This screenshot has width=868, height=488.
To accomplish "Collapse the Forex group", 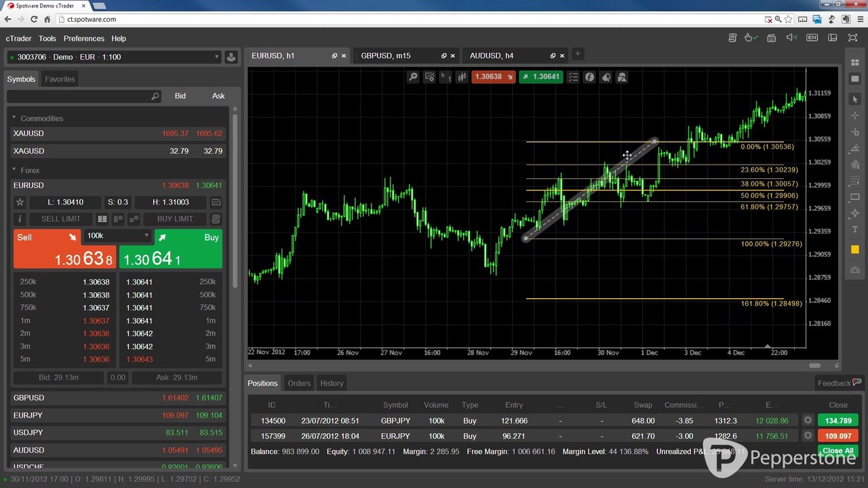I will pos(14,170).
